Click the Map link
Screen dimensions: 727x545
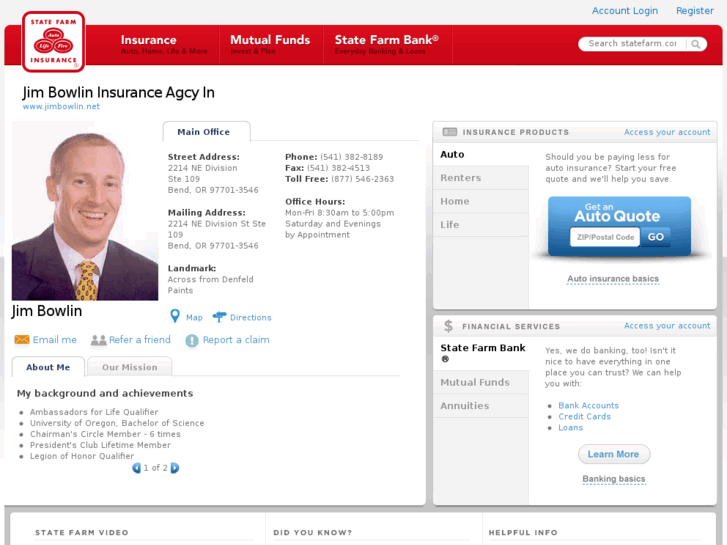(x=194, y=317)
